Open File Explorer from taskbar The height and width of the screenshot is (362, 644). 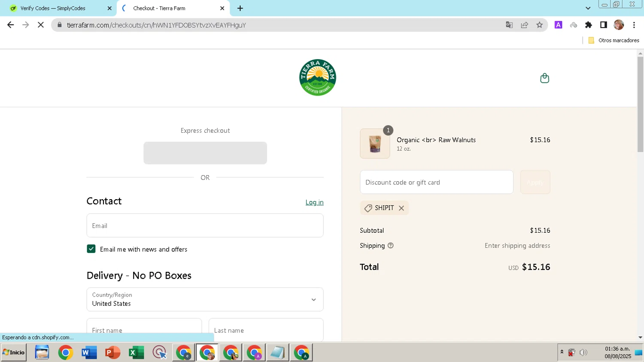(x=42, y=353)
